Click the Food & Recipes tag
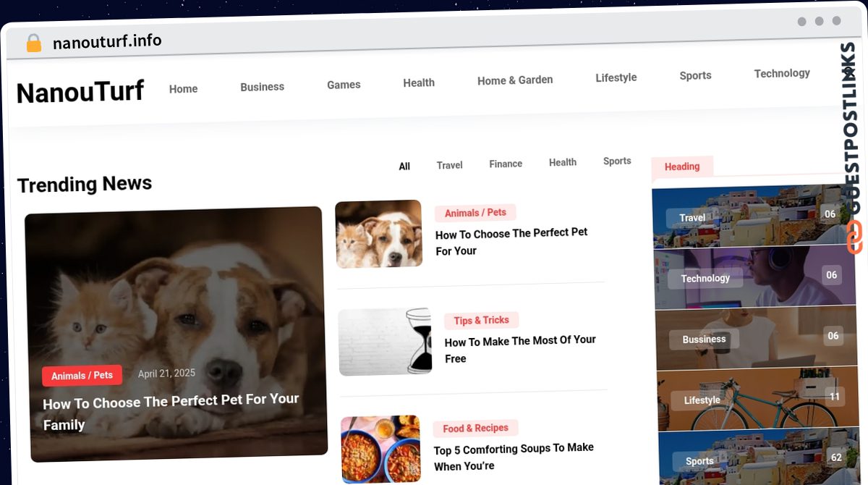 476,429
